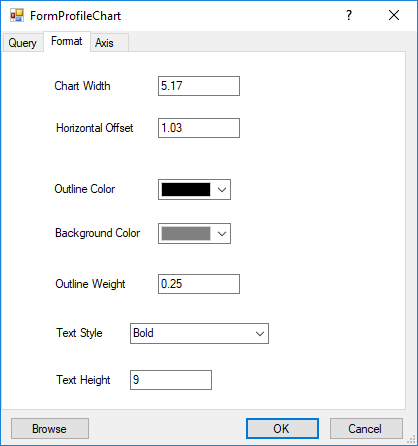Select the Format tab
The width and height of the screenshot is (418, 446).
67,41
